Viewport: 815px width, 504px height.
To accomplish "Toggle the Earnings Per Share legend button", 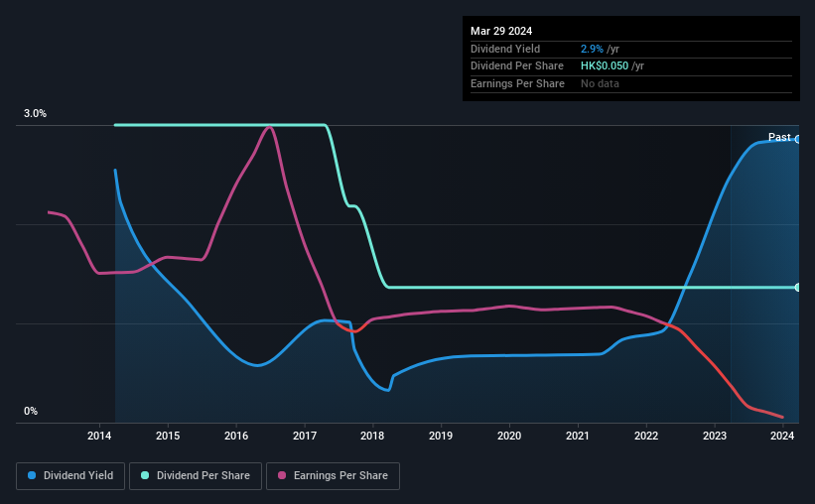I will pyautogui.click(x=333, y=476).
